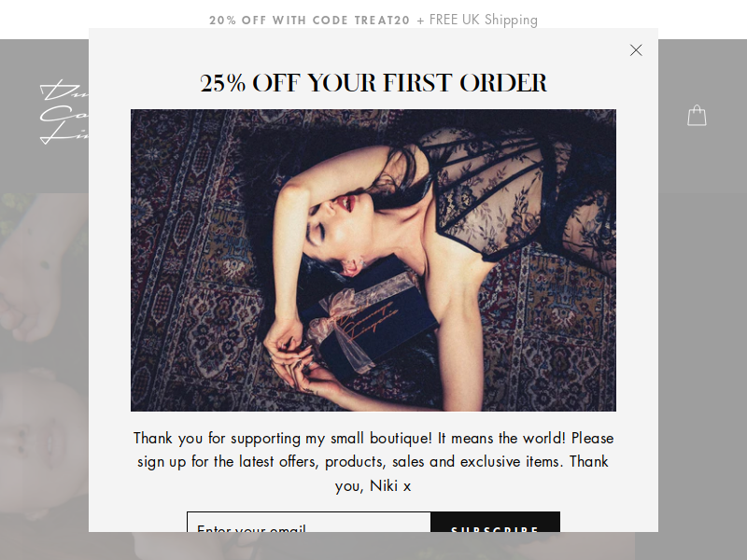Click the thank-you message from Niki
The image size is (747, 560).
pos(373,461)
